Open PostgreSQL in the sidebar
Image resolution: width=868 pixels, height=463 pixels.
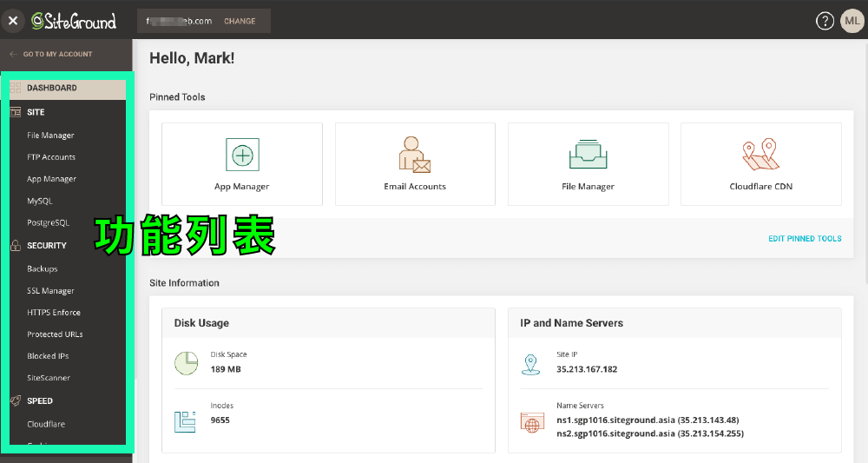pyautogui.click(x=48, y=222)
